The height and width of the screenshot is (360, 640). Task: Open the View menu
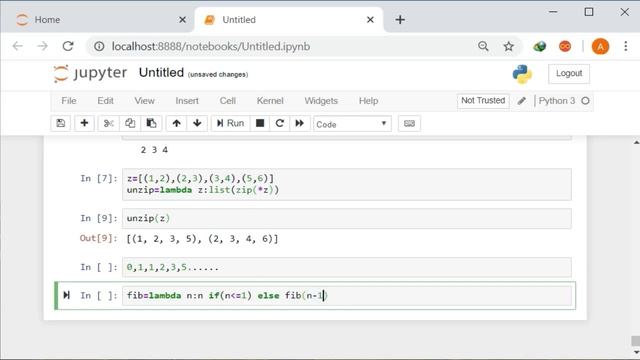[144, 101]
